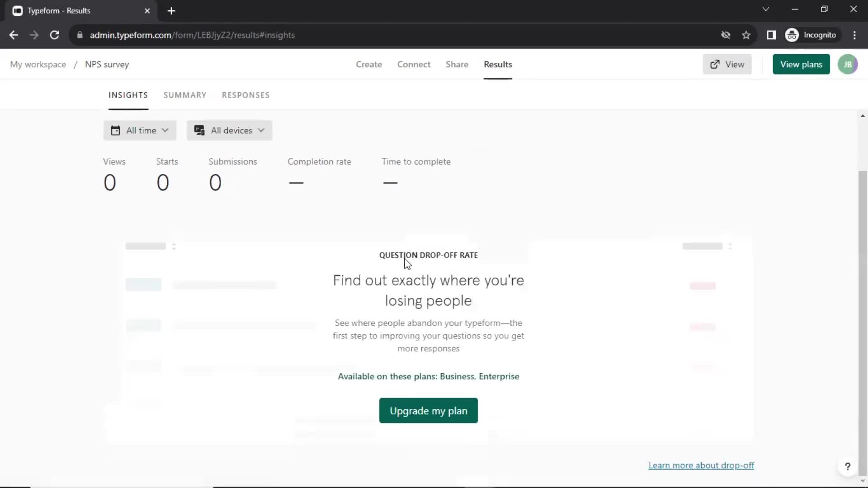Click the scrollbar up arrow
This screenshot has width=868, height=488.
tap(863, 116)
